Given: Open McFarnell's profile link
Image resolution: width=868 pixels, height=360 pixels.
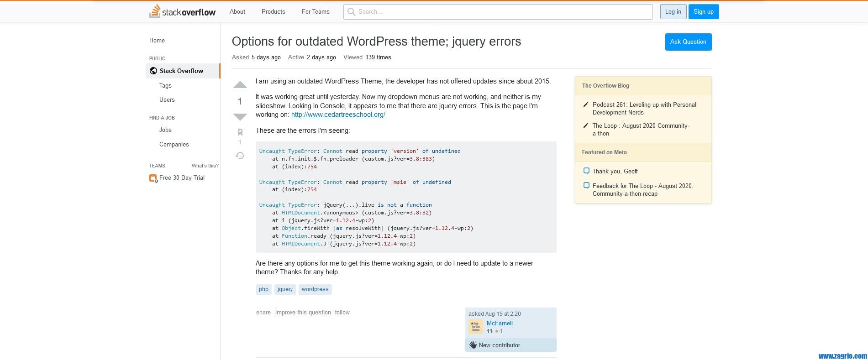Looking at the screenshot, I should click(x=500, y=323).
